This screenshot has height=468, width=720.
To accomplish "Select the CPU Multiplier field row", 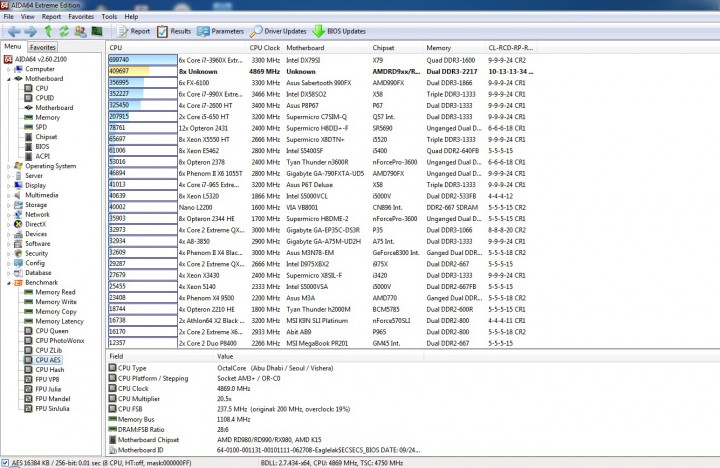I will tap(264, 399).
